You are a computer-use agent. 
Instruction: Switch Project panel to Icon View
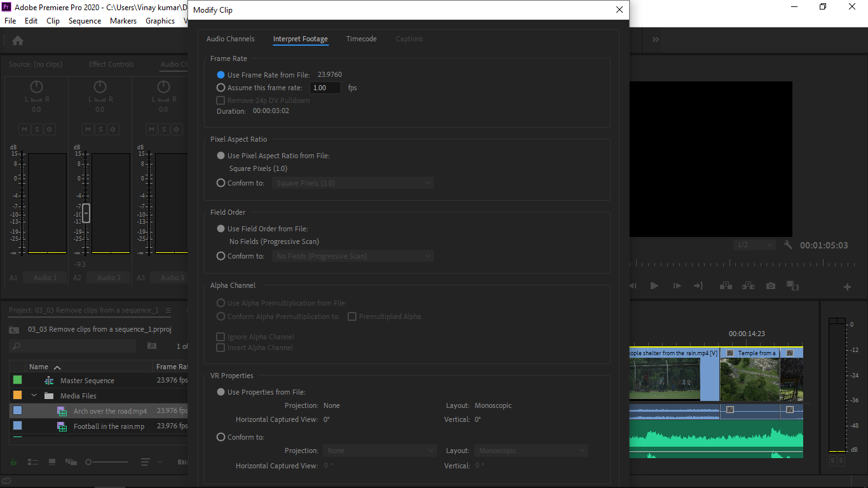coord(52,462)
